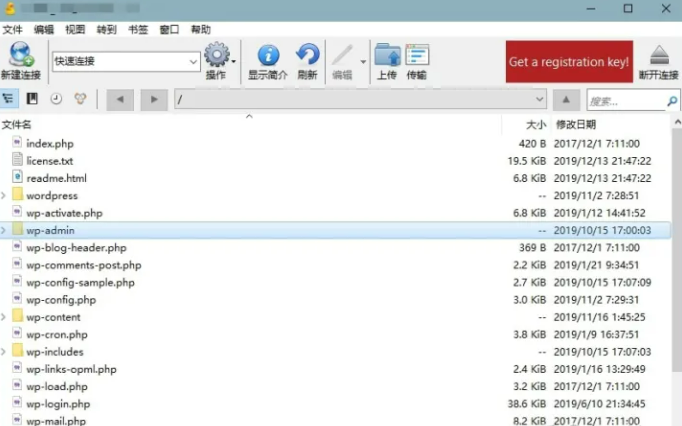The image size is (682, 426).
Task: Click the Show Info (显示简介) icon
Action: [268, 56]
